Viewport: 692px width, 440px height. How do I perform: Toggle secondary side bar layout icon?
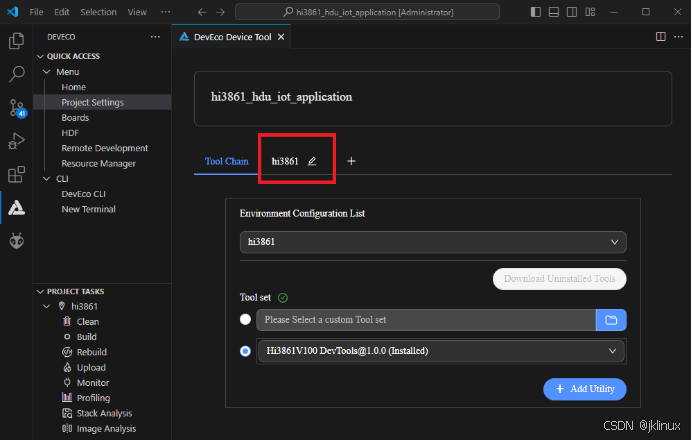tap(572, 12)
